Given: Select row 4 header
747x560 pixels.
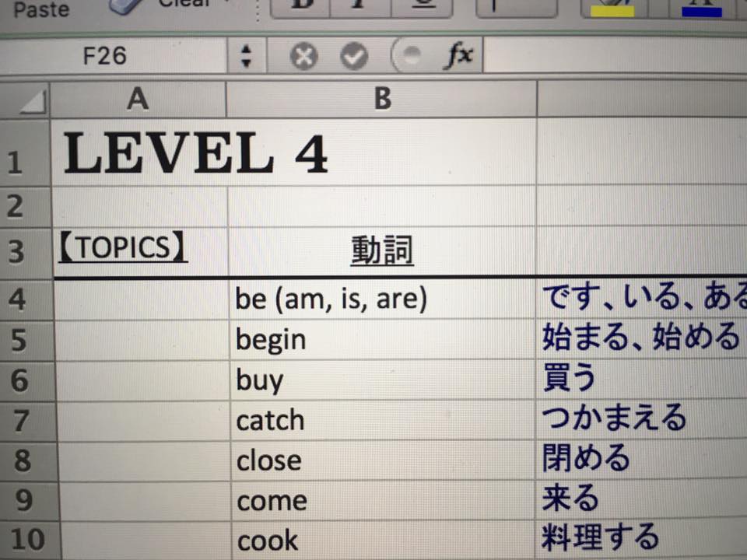Looking at the screenshot, I should (27, 299).
